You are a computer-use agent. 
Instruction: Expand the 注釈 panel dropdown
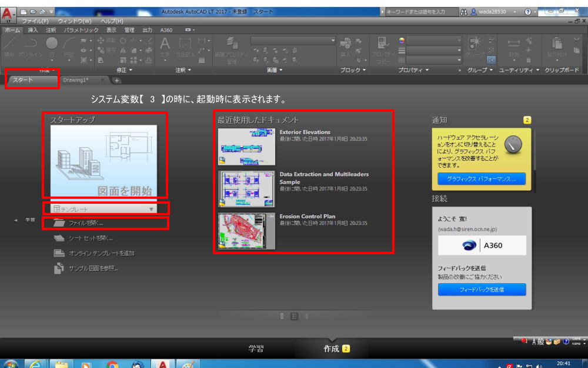click(183, 70)
